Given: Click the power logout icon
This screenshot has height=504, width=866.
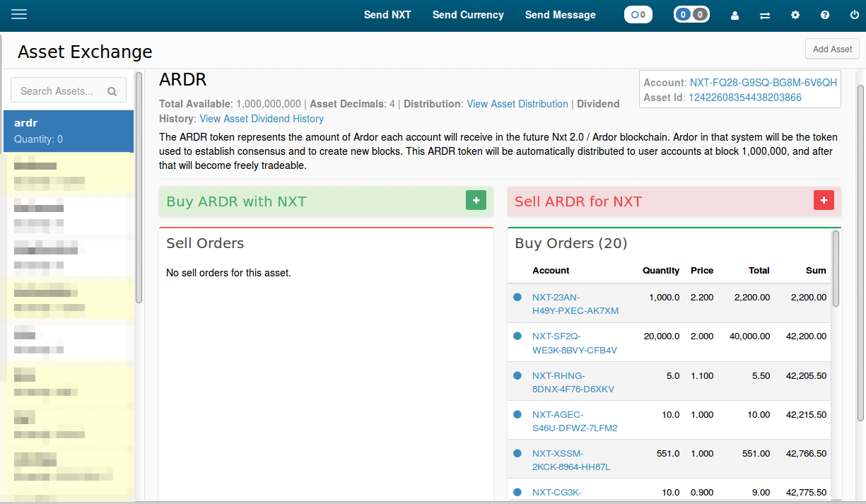Looking at the screenshot, I should coord(855,15).
